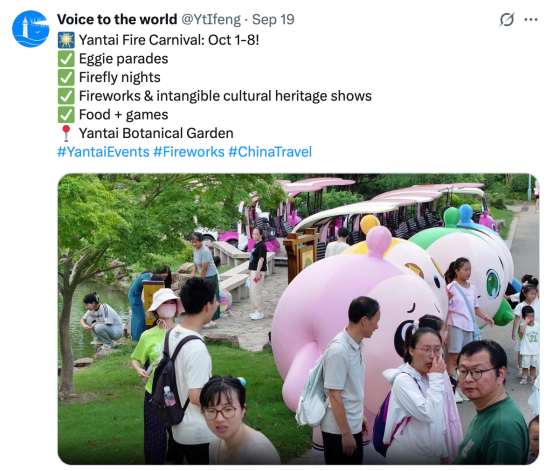Open the Voice to the world profile avatar
554x471 pixels.
coord(30,29)
